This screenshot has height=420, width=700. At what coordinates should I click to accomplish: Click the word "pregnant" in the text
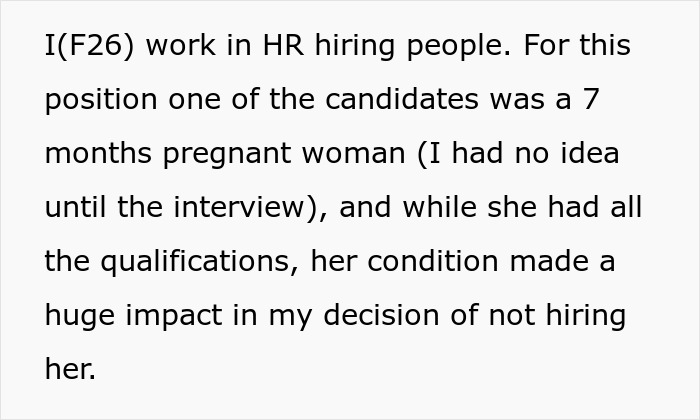coord(227,155)
